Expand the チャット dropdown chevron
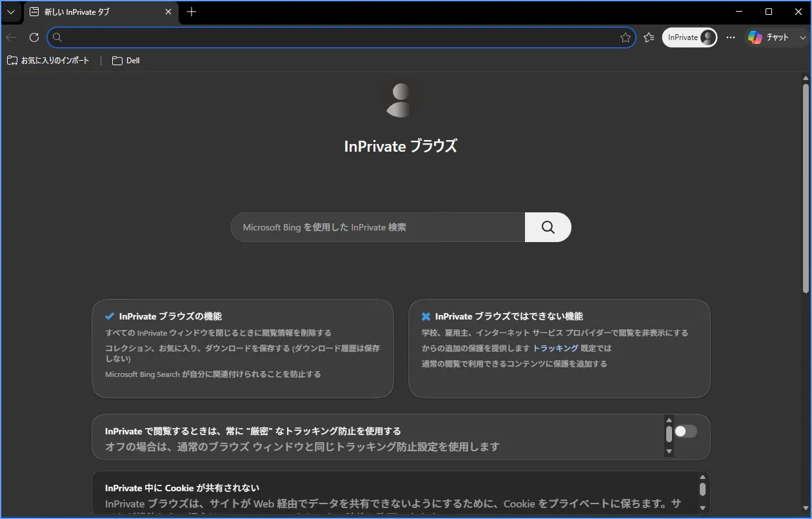This screenshot has height=519, width=812. click(x=802, y=37)
